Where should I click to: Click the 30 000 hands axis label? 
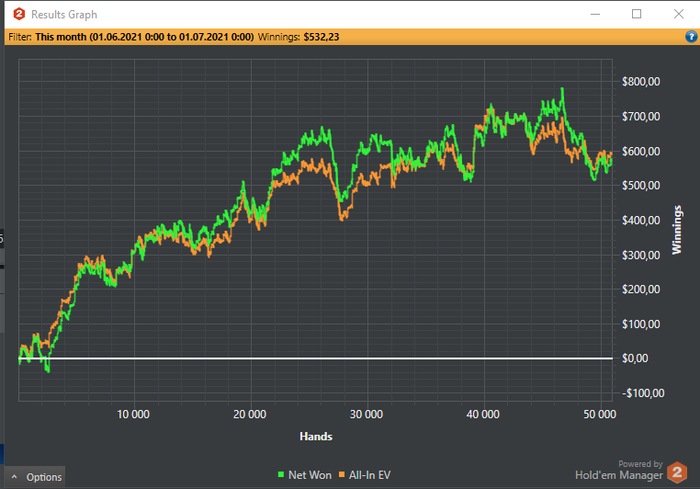[366, 414]
